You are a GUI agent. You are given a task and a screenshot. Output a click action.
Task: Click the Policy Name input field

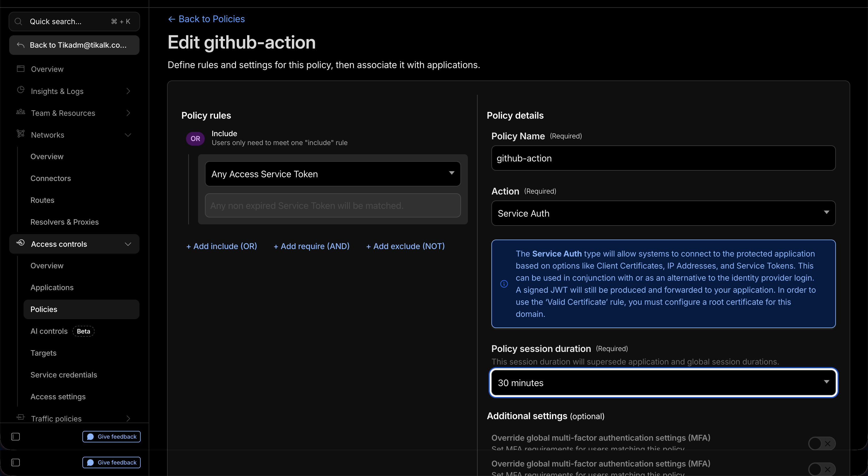pyautogui.click(x=663, y=158)
